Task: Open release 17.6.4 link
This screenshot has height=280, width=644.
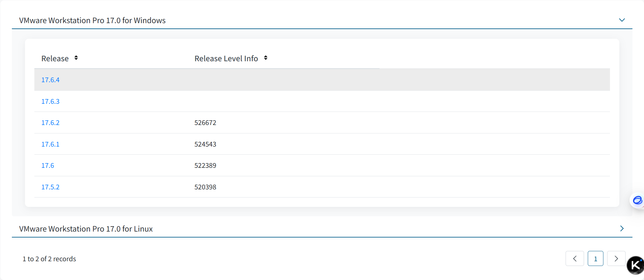Action: 50,80
